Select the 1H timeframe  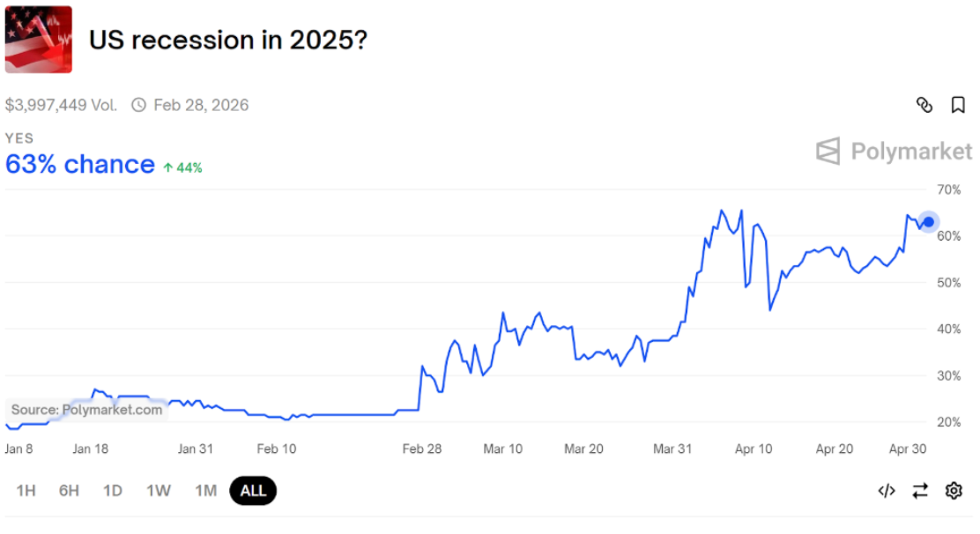(26, 491)
